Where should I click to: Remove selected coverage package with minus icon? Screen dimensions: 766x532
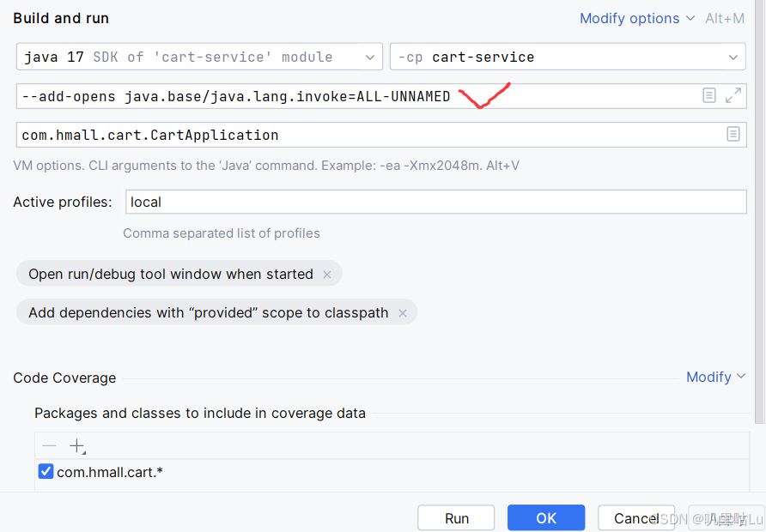click(49, 445)
